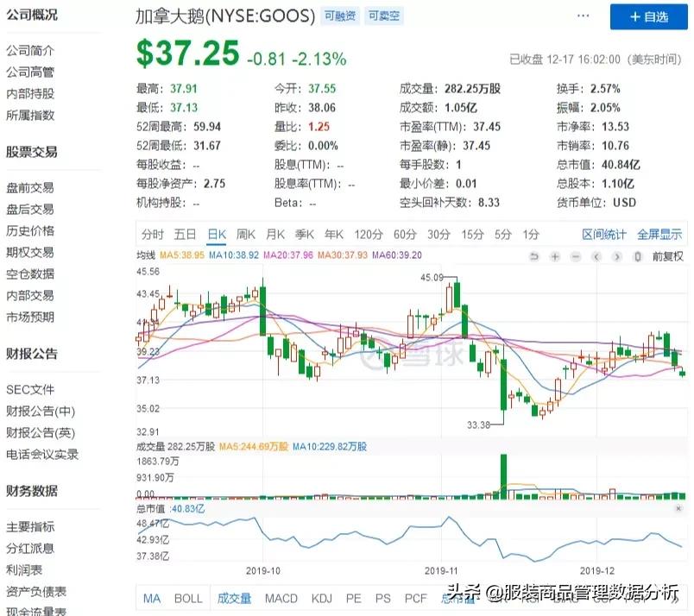
Task: Open 公司高管 in the sidebar
Action: click(x=30, y=72)
